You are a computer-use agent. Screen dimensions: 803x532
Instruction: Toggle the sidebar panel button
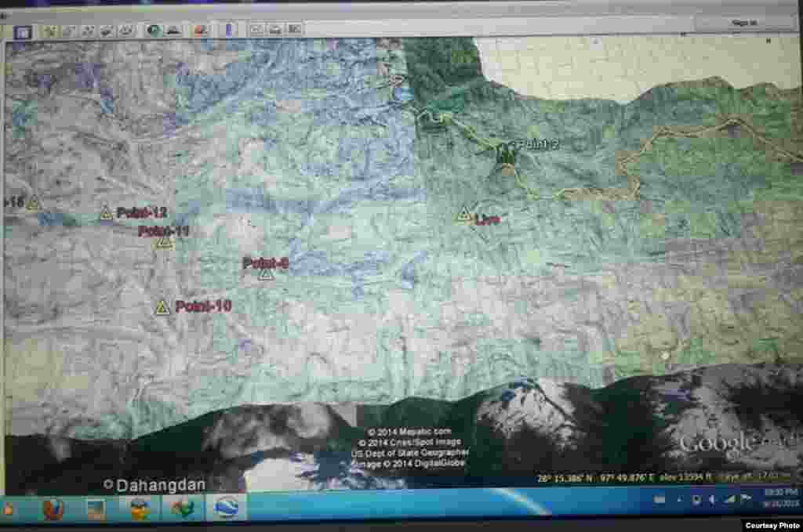pos(22,32)
